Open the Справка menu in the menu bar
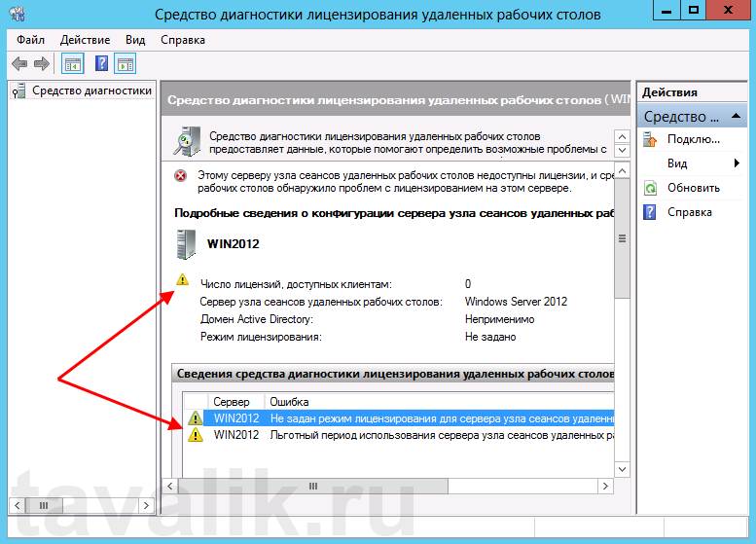Viewport: 756px width, 544px height. (182, 40)
